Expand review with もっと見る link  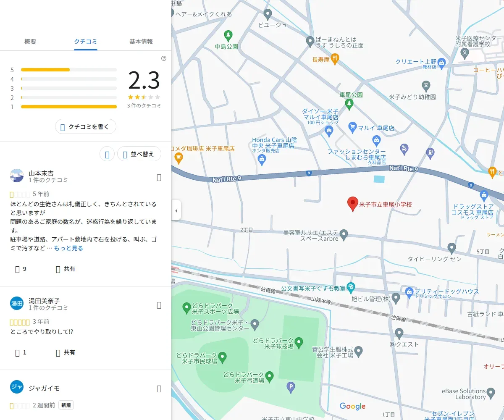pos(68,248)
